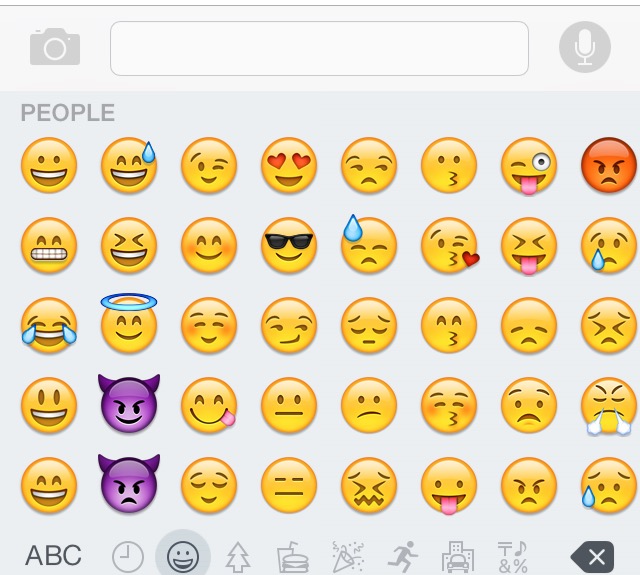Tap the backspace delete key
This screenshot has height=575, width=640.
[x=592, y=557]
